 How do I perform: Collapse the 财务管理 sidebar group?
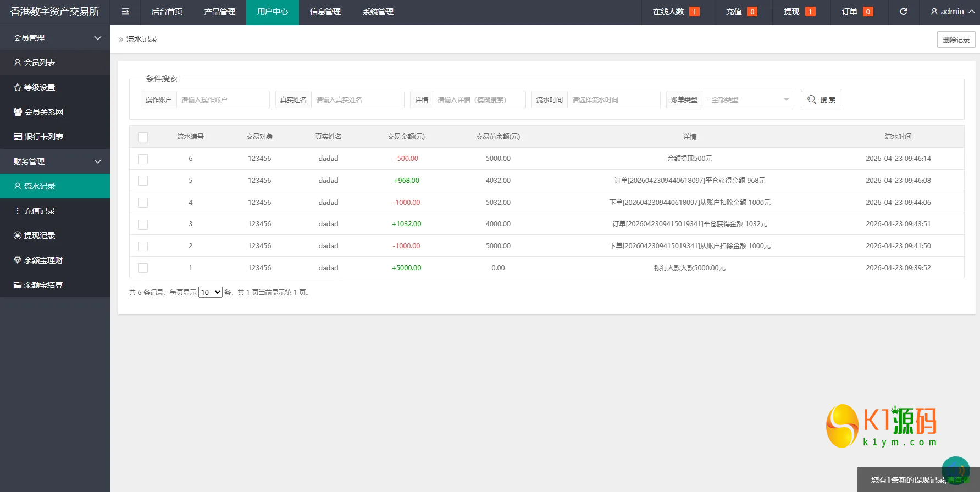55,161
